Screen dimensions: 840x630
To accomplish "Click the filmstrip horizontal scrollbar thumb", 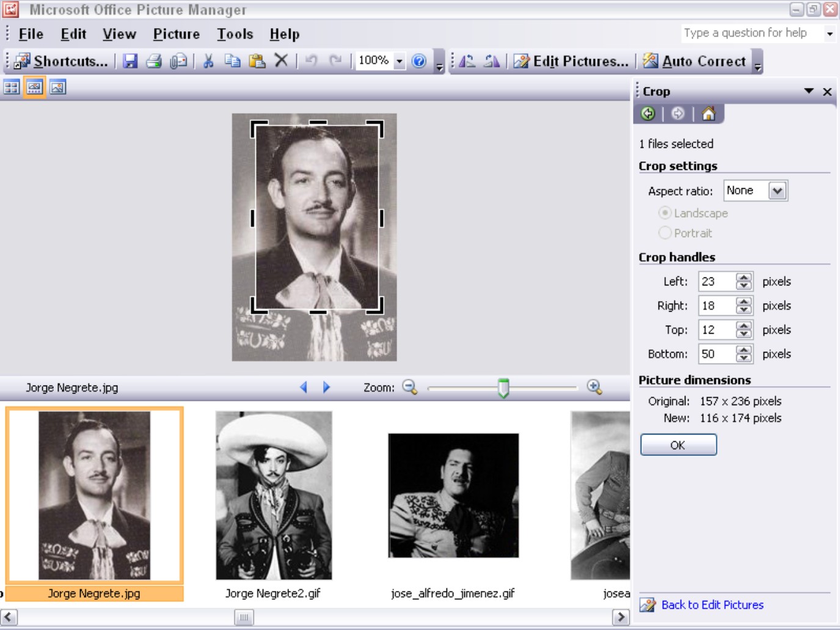I will (244, 617).
